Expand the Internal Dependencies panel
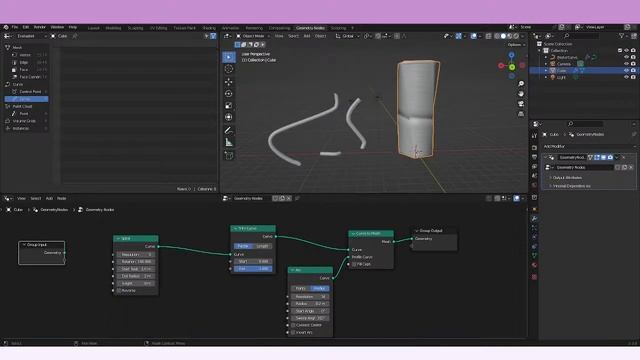This screenshot has height=360, width=640. coord(570,186)
